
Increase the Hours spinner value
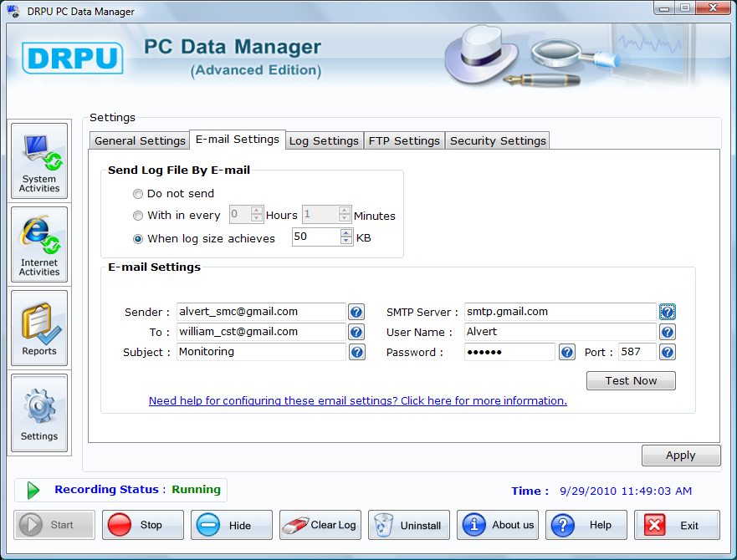(x=257, y=211)
